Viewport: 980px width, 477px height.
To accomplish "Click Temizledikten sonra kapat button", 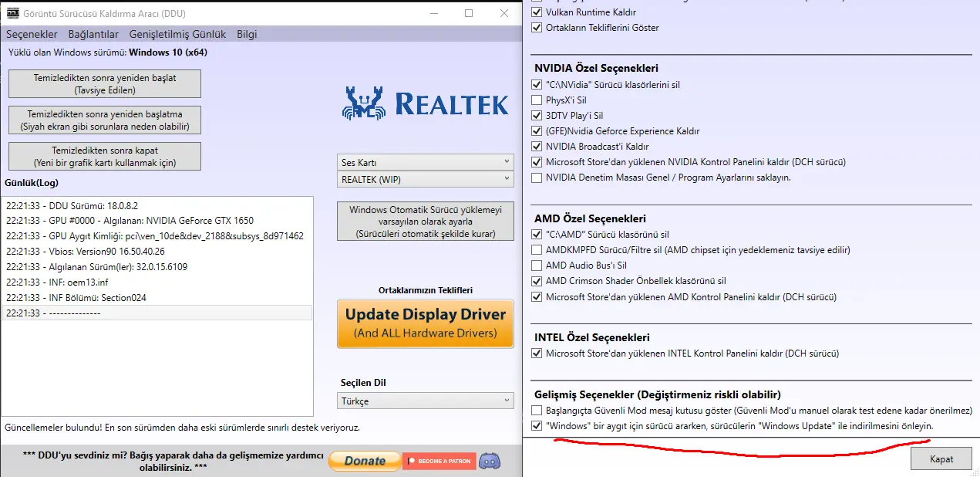I will (105, 156).
